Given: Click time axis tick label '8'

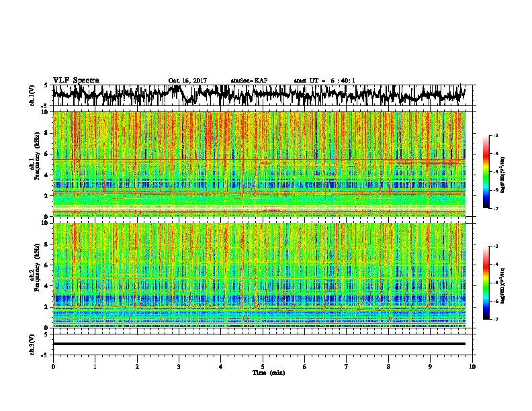Looking at the screenshot, I should coord(388,367).
